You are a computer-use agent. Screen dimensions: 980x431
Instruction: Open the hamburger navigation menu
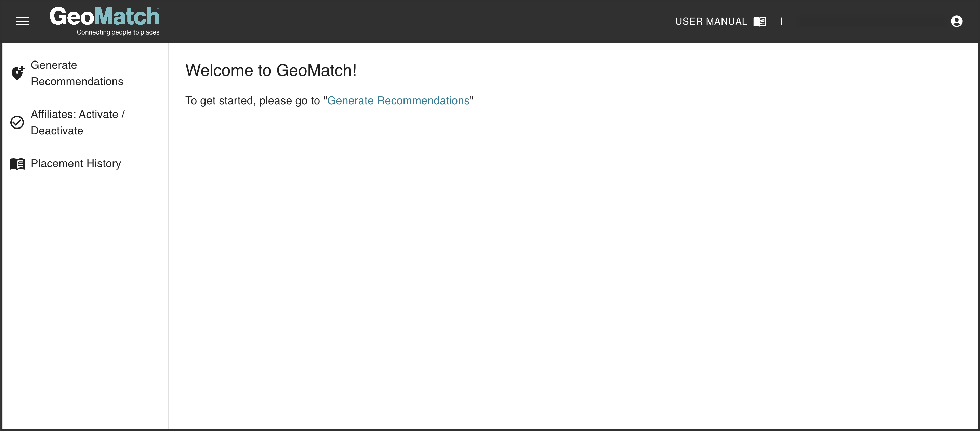[23, 21]
